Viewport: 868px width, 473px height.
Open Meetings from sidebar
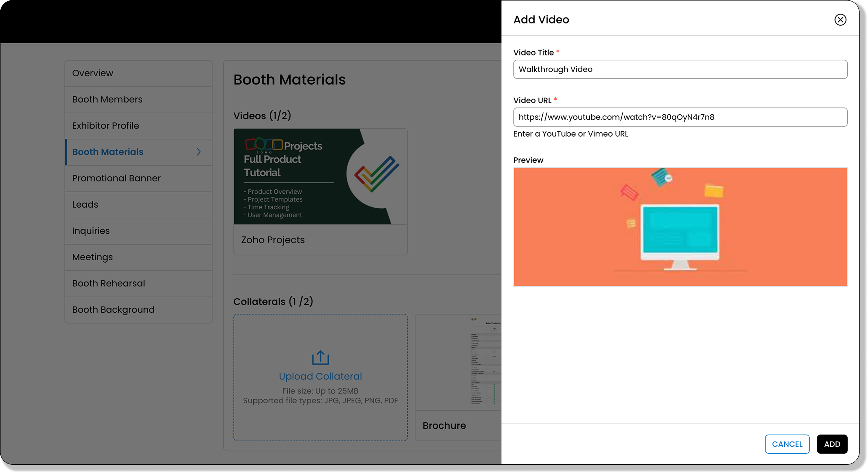click(92, 257)
